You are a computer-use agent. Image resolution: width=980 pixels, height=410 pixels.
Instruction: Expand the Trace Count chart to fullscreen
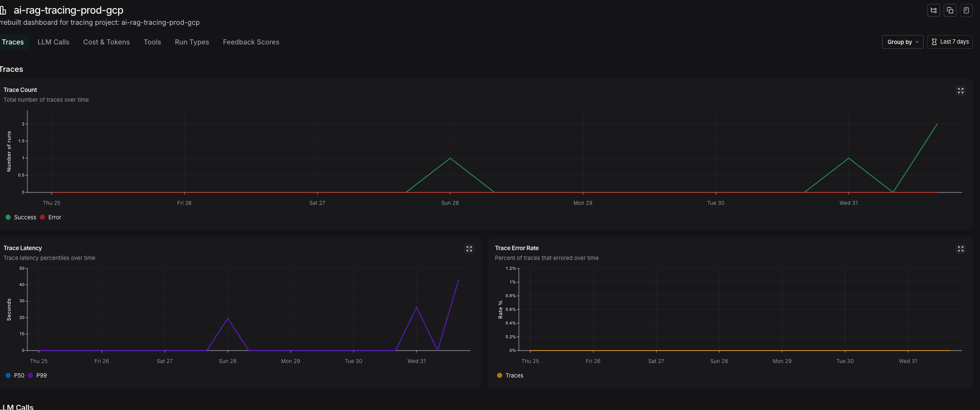click(x=960, y=90)
